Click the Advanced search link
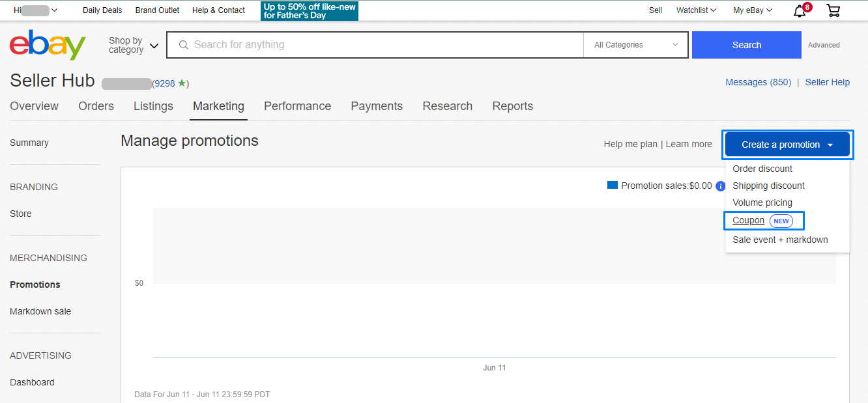868x403 pixels. [x=824, y=45]
